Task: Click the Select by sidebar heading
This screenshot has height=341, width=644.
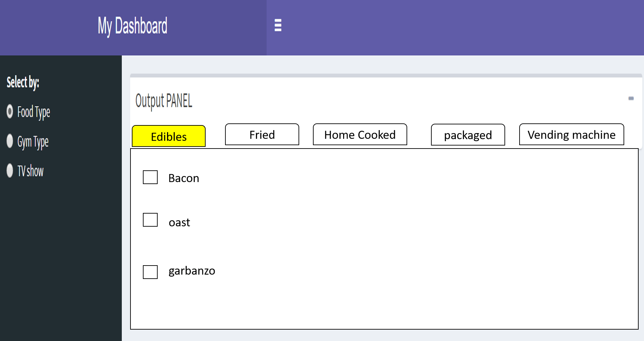Action: pos(23,82)
